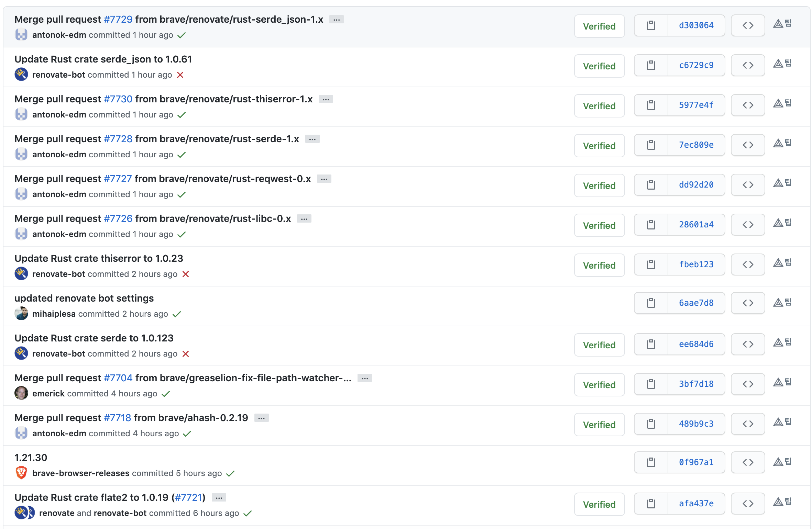This screenshot has width=812, height=529.
Task: Copy full SHA for commit 3bf7d18
Action: [651, 384]
